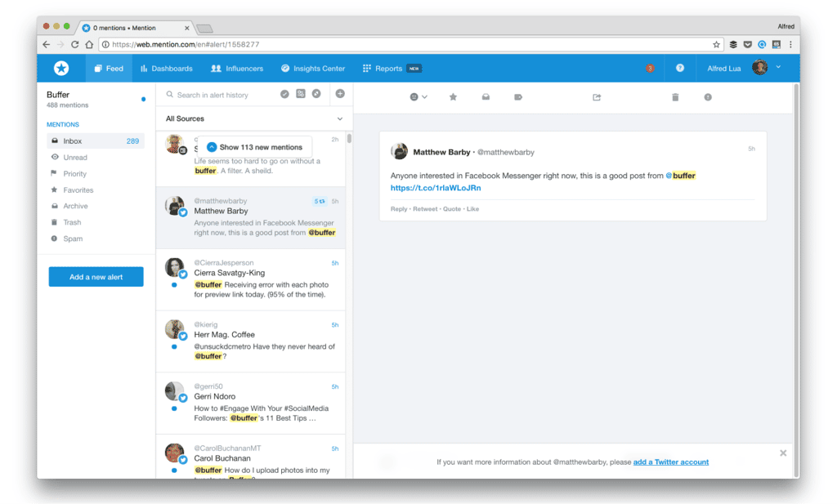This screenshot has height=504, width=837.
Task: Click Alfred Lua profile avatar
Action: click(x=759, y=68)
